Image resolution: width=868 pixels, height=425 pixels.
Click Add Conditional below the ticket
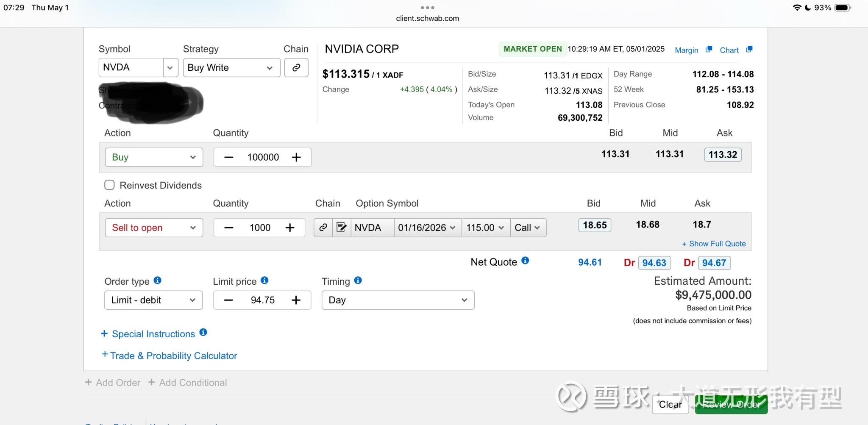pos(187,383)
